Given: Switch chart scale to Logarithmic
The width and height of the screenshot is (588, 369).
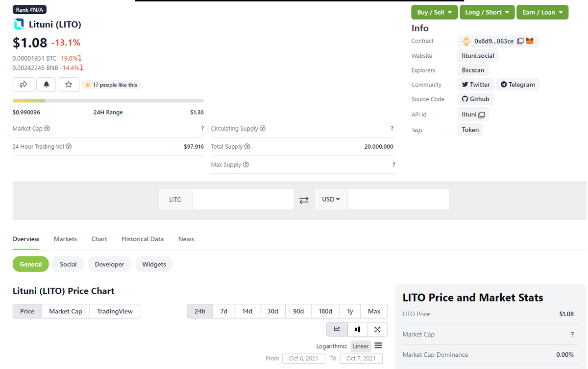Looking at the screenshot, I should pos(331,346).
